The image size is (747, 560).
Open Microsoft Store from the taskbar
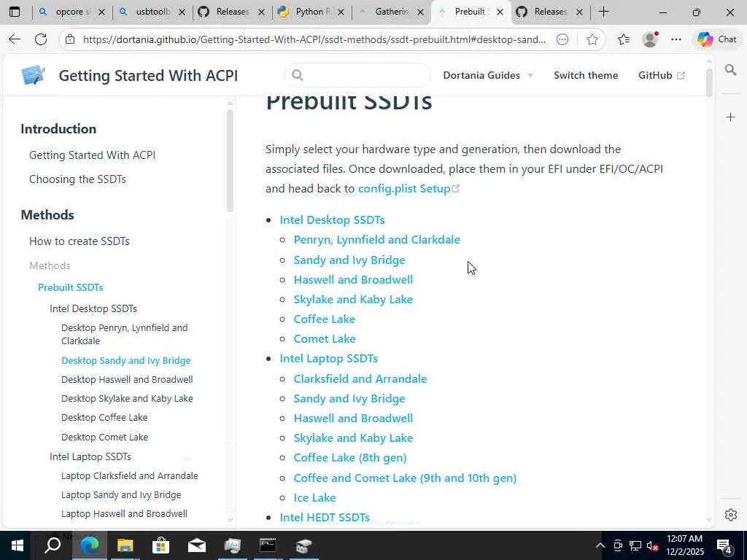click(x=160, y=545)
